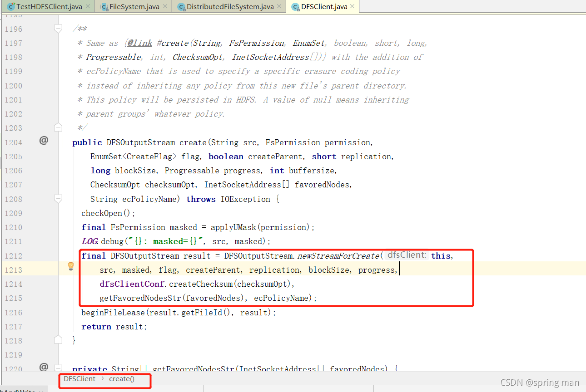Close the TestHDFSClient.java tab
The height and width of the screenshot is (392, 586).
pyautogui.click(x=88, y=6)
